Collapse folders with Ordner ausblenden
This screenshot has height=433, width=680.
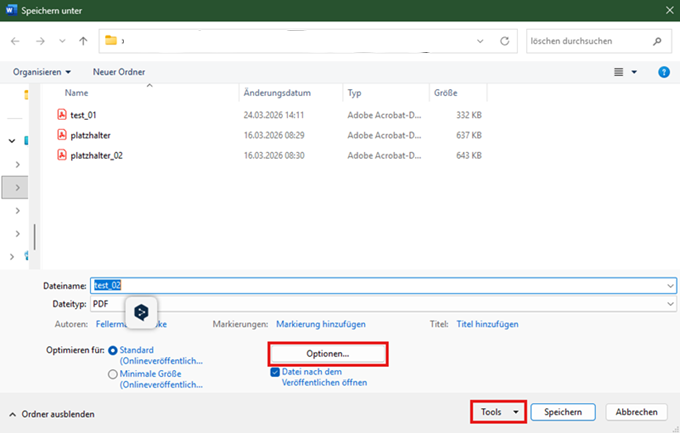click(52, 414)
